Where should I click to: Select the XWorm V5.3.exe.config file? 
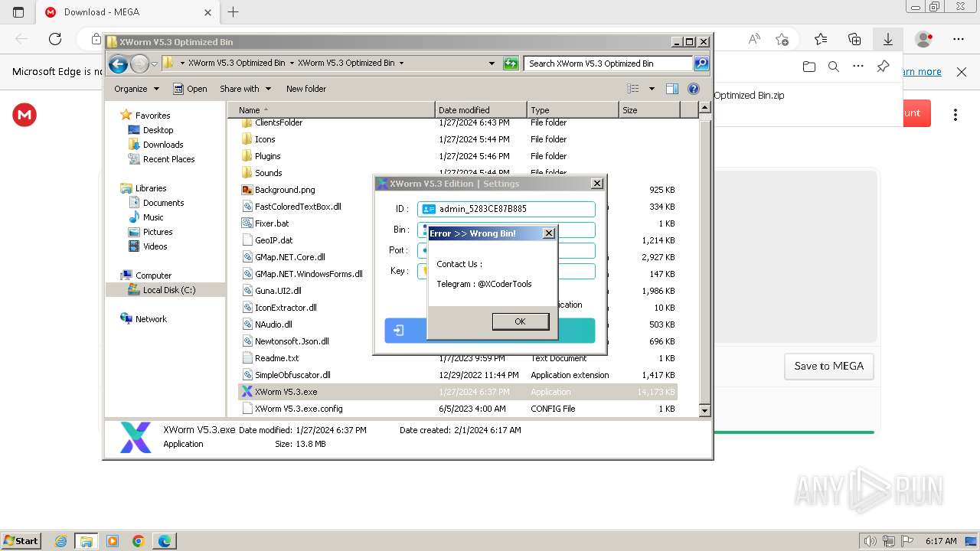tap(299, 409)
